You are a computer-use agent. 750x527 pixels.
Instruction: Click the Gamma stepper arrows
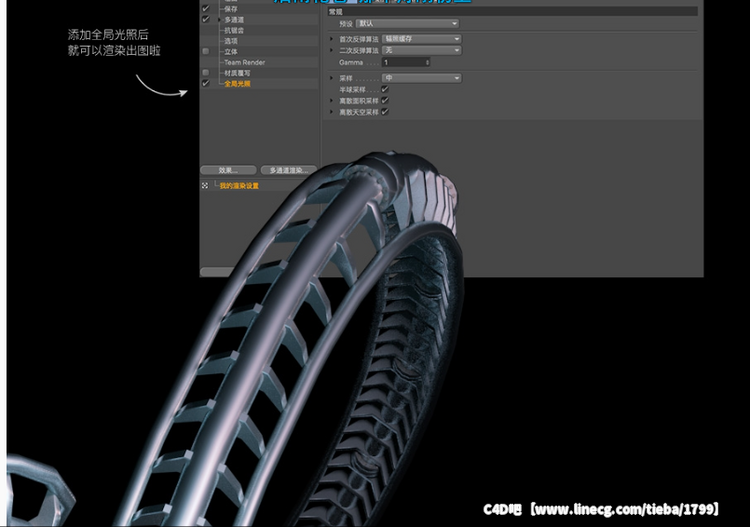(x=427, y=62)
